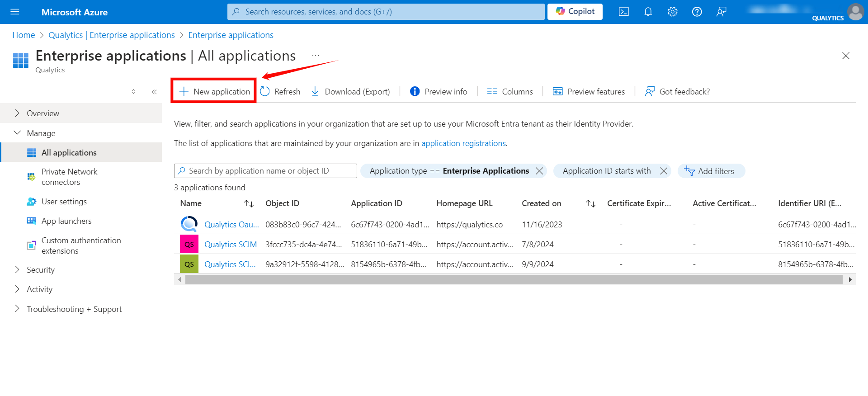Collapse the Manage section
868x396 pixels.
(x=81, y=133)
